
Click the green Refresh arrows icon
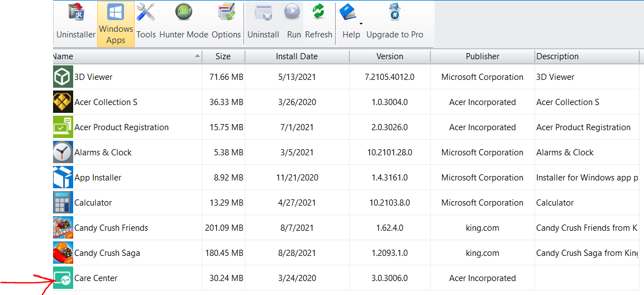(318, 12)
